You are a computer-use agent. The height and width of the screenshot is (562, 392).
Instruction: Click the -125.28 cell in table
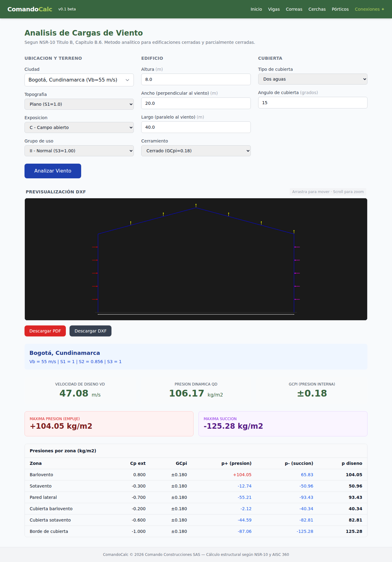pos(305,531)
